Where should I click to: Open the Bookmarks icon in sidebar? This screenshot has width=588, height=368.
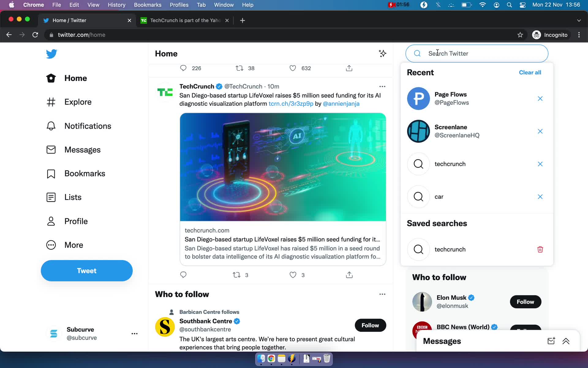click(x=50, y=173)
